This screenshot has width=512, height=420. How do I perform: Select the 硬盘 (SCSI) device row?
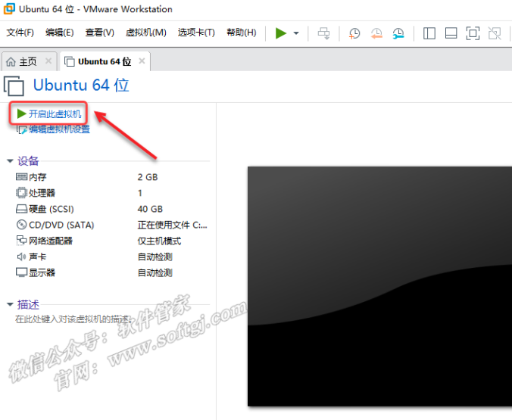(x=111, y=209)
